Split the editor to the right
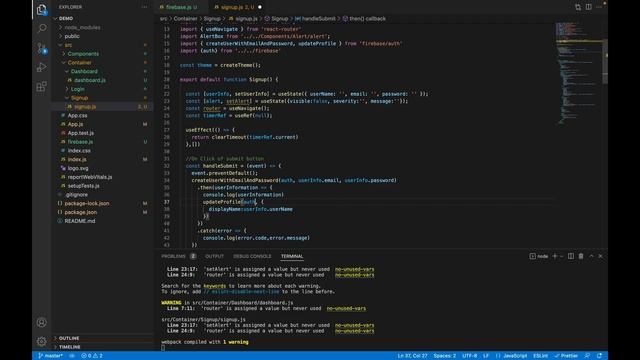The height and width of the screenshot is (360, 640). coord(589,7)
